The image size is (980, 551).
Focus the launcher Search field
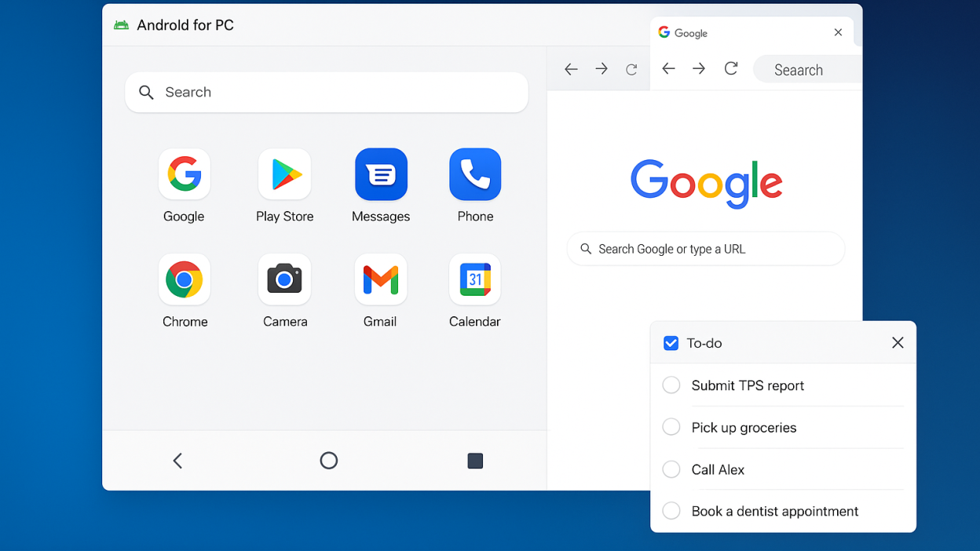tap(327, 93)
